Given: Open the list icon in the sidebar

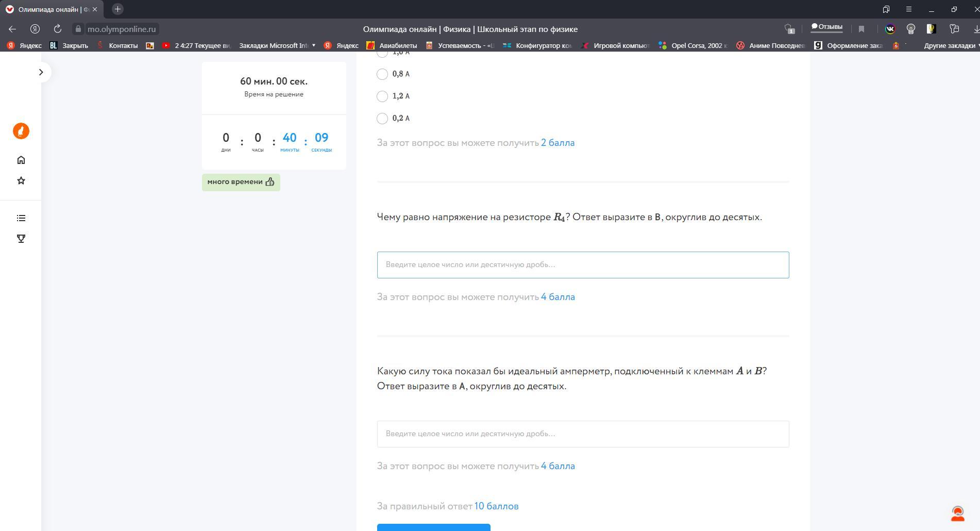Looking at the screenshot, I should pyautogui.click(x=21, y=218).
